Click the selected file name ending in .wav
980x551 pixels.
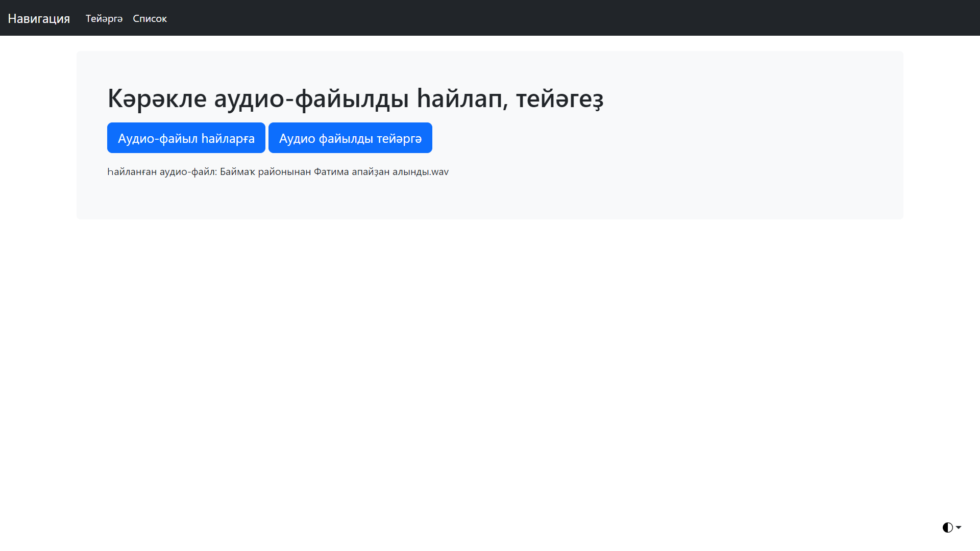(x=334, y=172)
